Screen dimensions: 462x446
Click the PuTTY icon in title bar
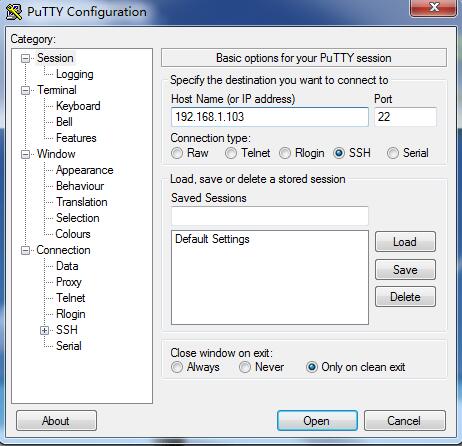point(14,12)
